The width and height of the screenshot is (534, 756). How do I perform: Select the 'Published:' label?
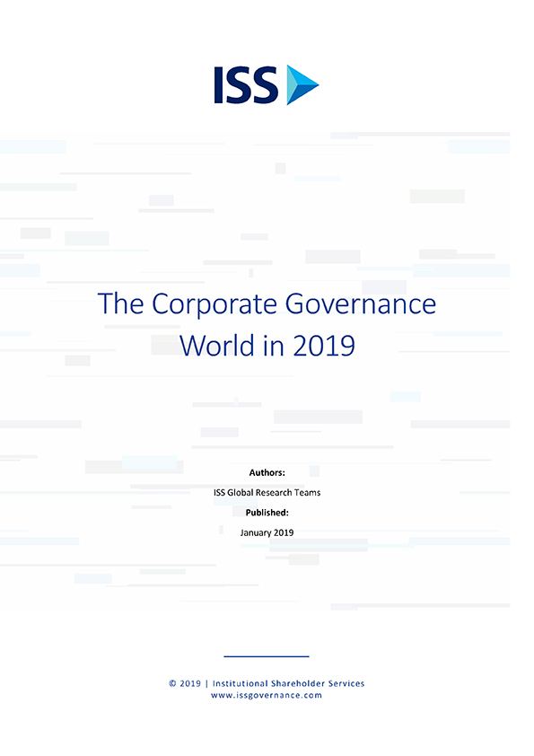pyautogui.click(x=267, y=513)
